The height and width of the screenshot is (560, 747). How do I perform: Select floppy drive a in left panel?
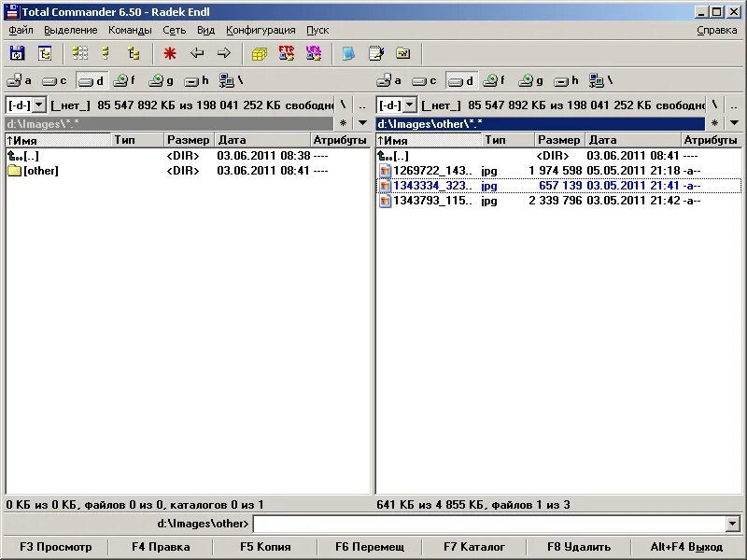click(x=20, y=81)
